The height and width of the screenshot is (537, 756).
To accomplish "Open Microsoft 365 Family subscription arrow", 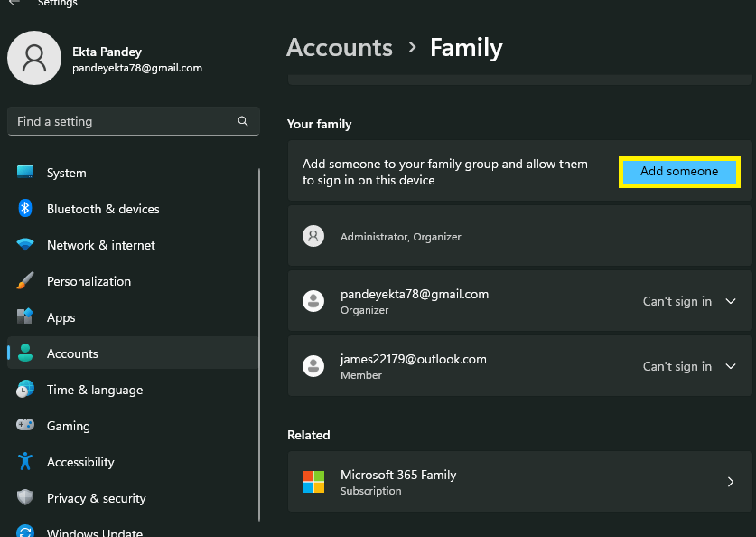I will point(731,483).
